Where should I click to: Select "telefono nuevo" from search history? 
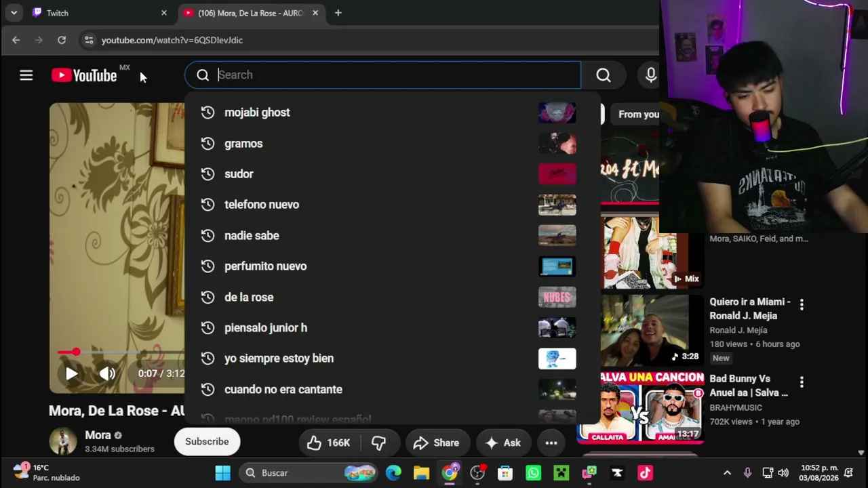[x=392, y=205]
